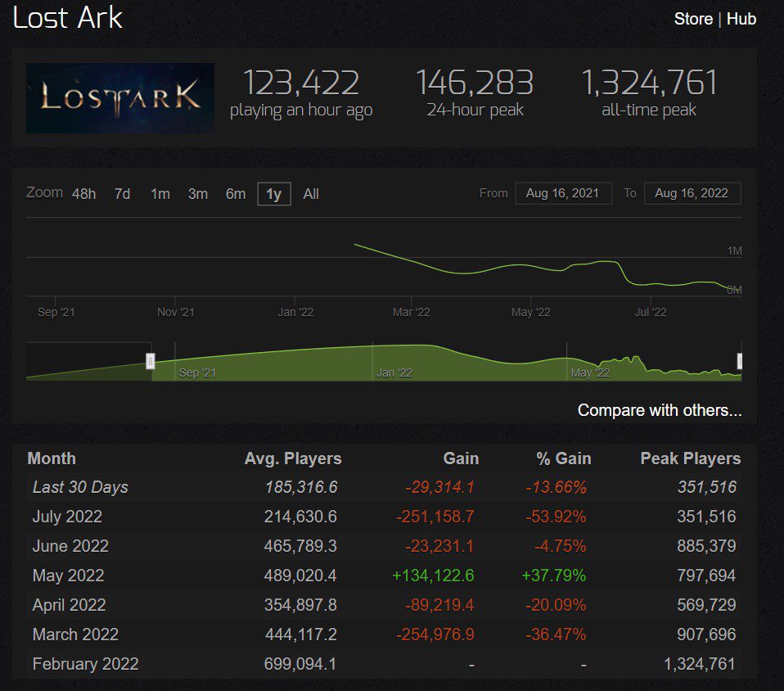
Task: Select the 48h zoom range
Action: click(83, 194)
